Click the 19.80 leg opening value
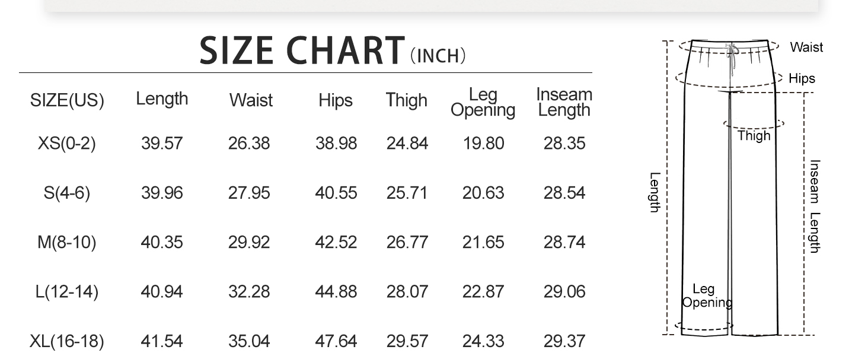This screenshot has width=868, height=356. tap(483, 144)
